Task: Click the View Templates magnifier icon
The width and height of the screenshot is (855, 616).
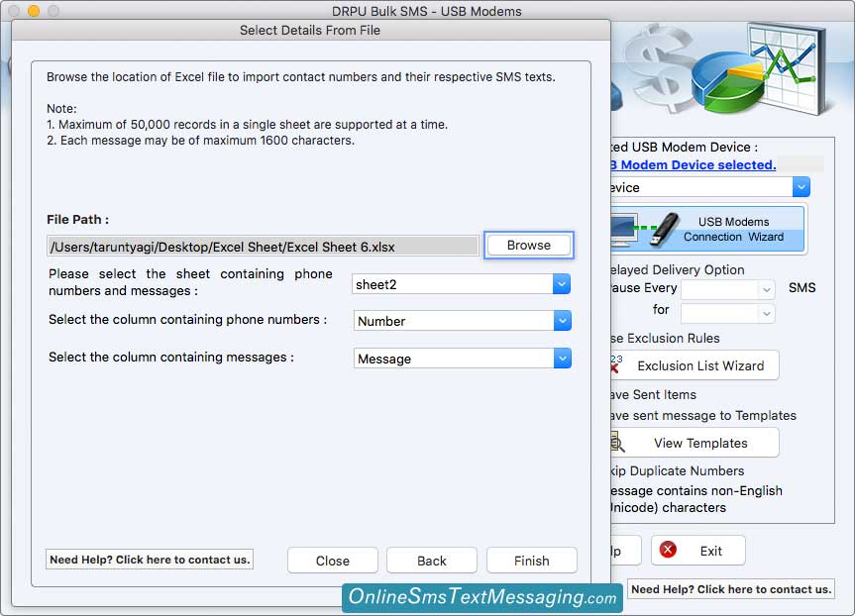Action: pos(617,442)
